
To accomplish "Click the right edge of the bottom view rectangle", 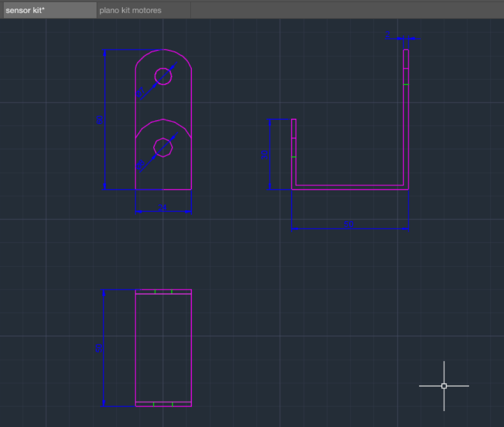I will coord(191,348).
